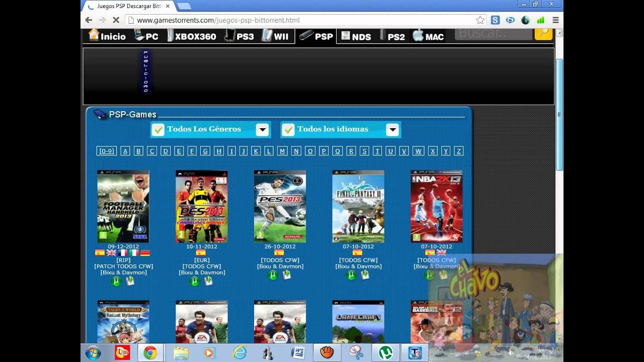The image size is (644, 362).
Task: Open the Snipping Tool scissors taskbar icon
Action: click(x=357, y=353)
